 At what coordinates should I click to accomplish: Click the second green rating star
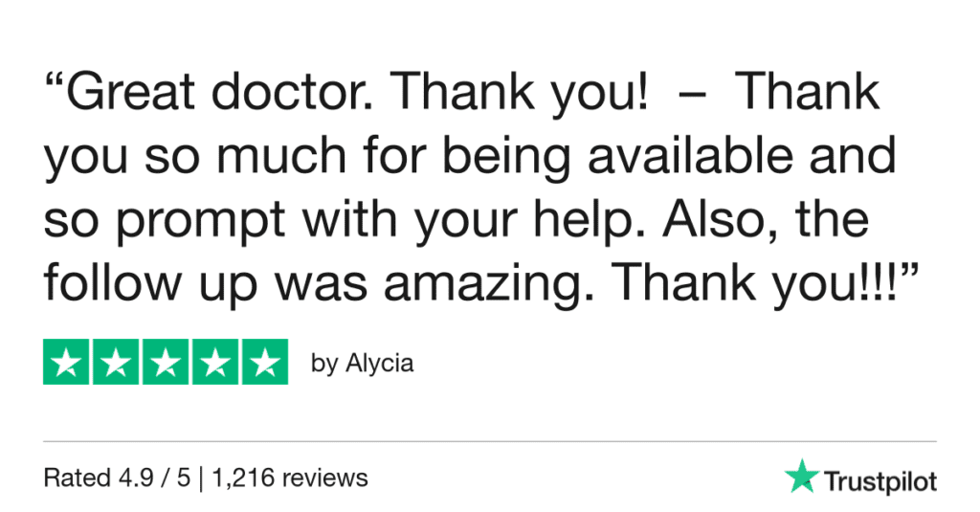click(116, 362)
